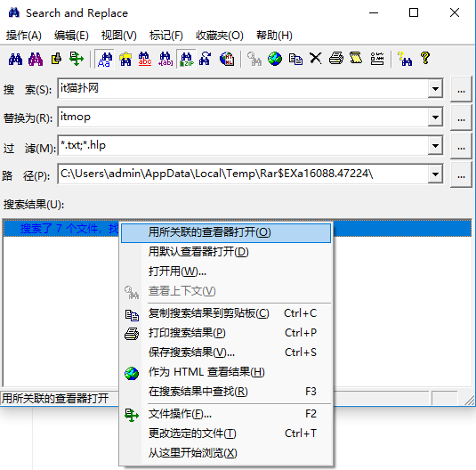Toggle the regular expression [ab] search option
The image size is (476, 470).
click(x=165, y=59)
